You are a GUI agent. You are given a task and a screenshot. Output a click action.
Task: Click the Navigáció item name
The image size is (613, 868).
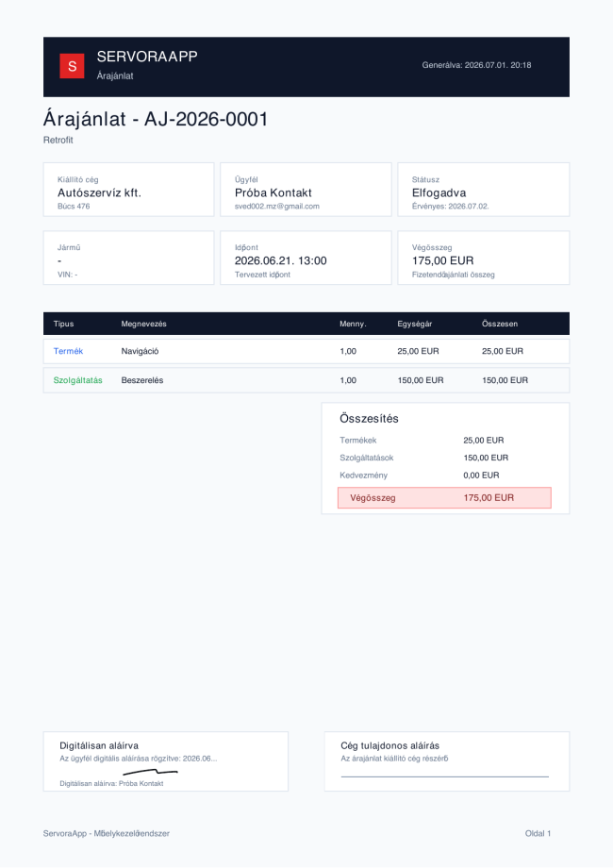[140, 351]
